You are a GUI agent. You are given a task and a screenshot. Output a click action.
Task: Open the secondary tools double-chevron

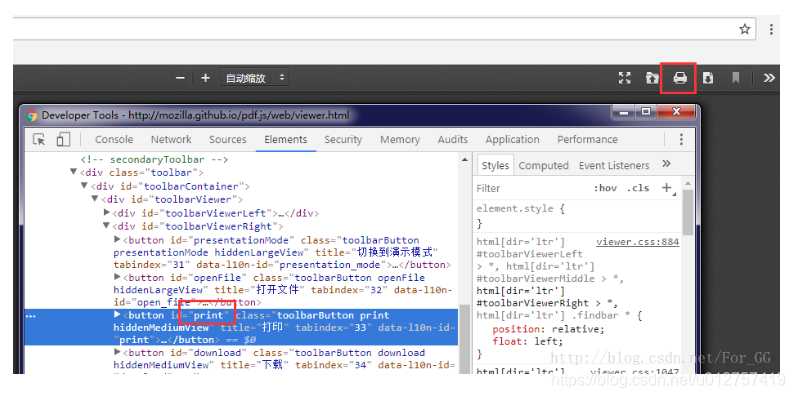tap(769, 78)
